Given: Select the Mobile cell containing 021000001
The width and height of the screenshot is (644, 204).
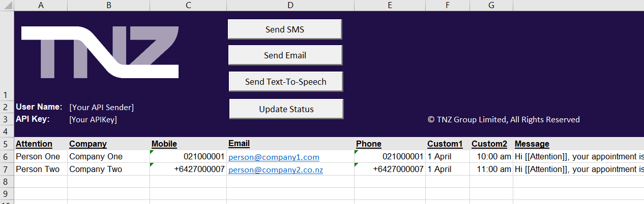Looking at the screenshot, I should point(203,157).
